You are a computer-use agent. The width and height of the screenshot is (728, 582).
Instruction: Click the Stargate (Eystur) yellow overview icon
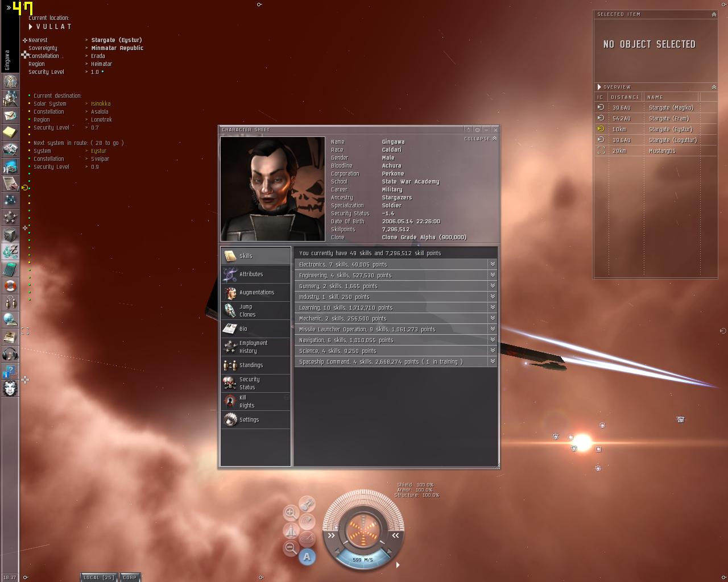point(601,129)
